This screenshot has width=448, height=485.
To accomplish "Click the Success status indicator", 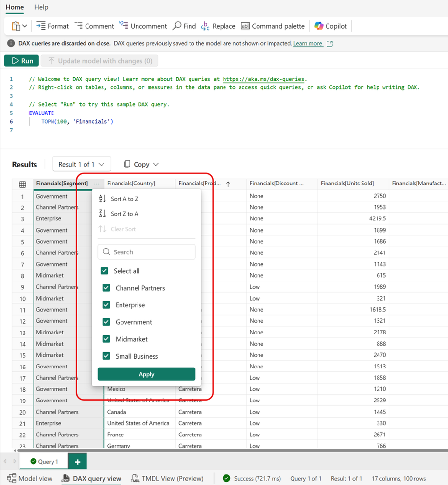I will click(x=252, y=479).
